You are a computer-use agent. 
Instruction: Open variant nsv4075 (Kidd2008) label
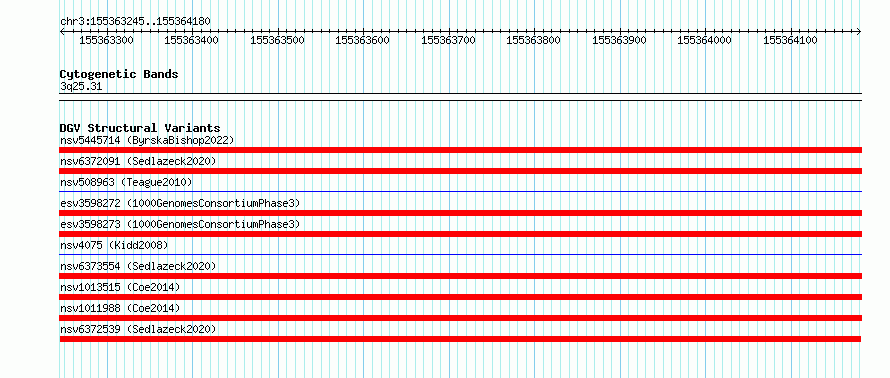[x=114, y=245]
